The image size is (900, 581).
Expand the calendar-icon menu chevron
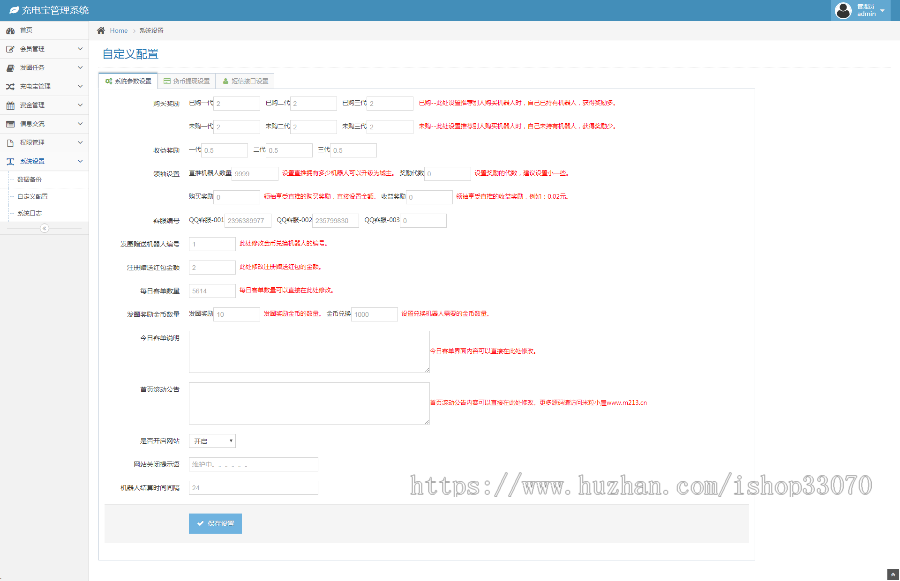(x=80, y=105)
